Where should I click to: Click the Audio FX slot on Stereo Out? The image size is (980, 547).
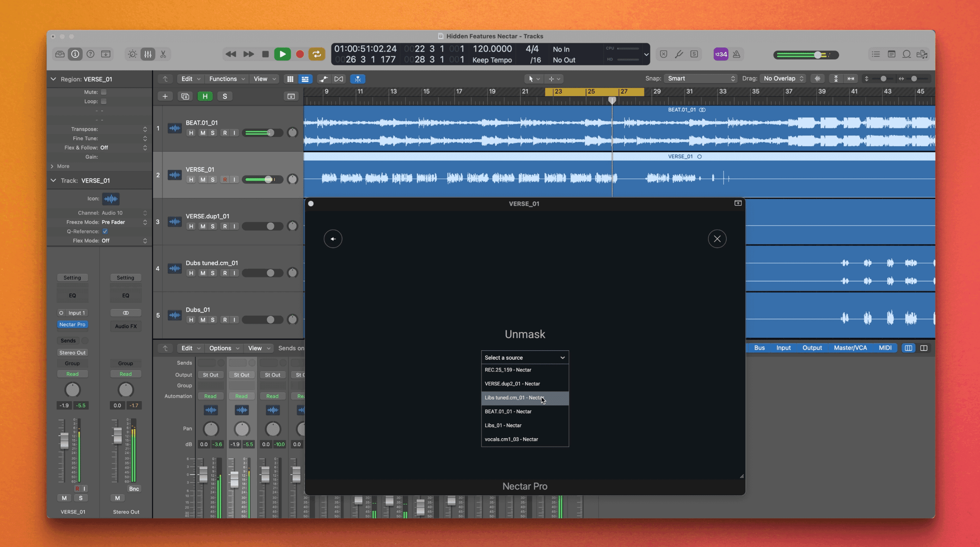(x=126, y=326)
